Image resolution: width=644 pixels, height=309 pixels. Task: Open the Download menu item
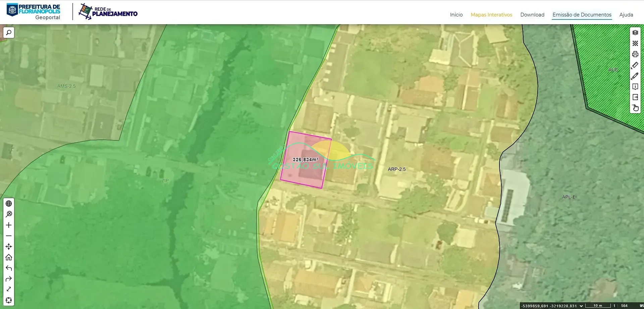pos(532,15)
